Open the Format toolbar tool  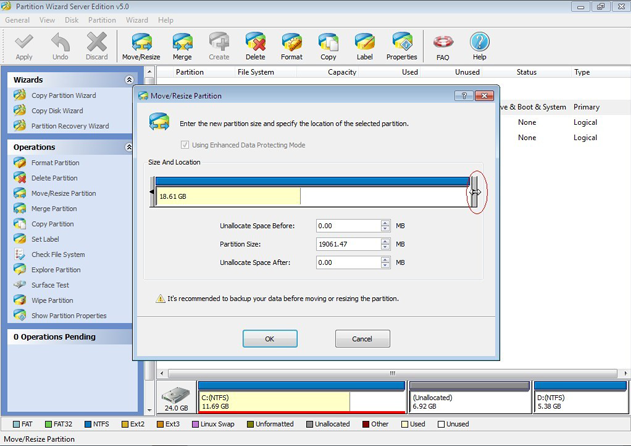(x=291, y=45)
